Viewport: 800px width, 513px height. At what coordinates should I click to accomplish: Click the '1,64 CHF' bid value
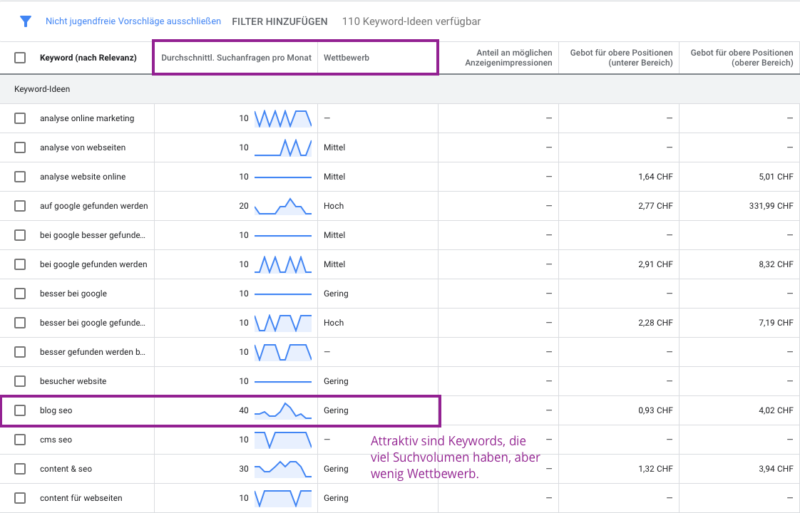(656, 177)
